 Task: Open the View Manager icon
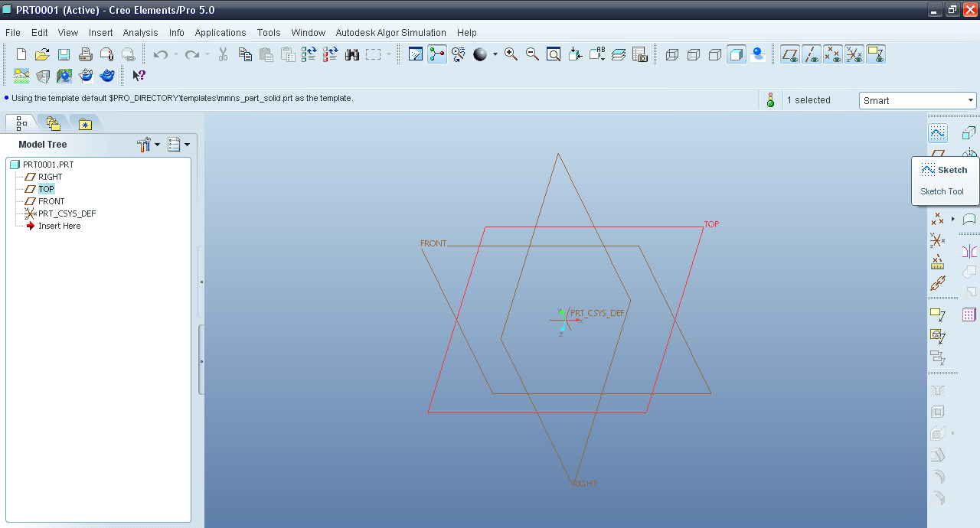coord(640,54)
